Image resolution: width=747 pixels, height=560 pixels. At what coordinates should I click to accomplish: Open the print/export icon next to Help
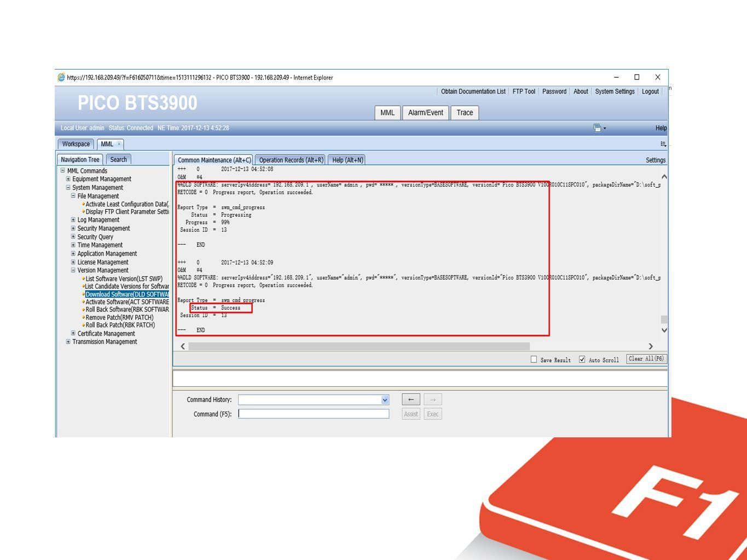click(599, 128)
